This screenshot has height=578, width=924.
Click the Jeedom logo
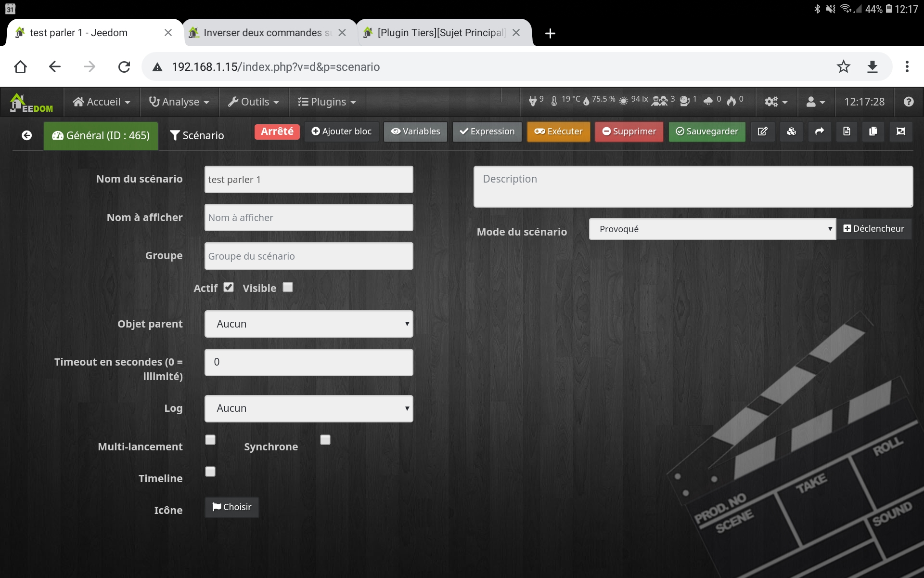32,102
